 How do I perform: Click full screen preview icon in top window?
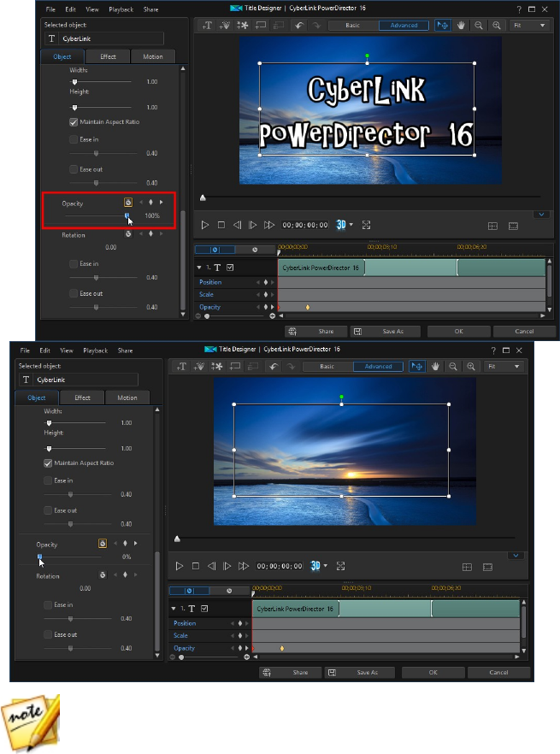(x=366, y=225)
